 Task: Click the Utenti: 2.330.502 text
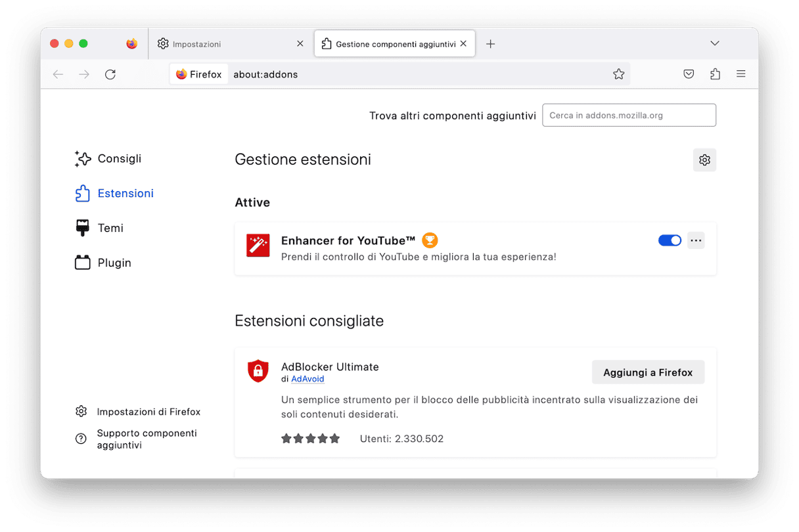pyautogui.click(x=401, y=439)
